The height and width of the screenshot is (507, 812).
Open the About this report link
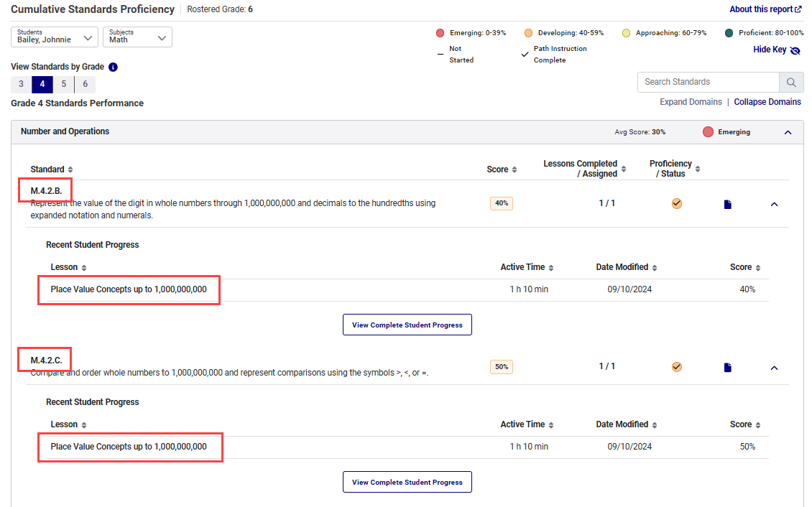point(765,9)
